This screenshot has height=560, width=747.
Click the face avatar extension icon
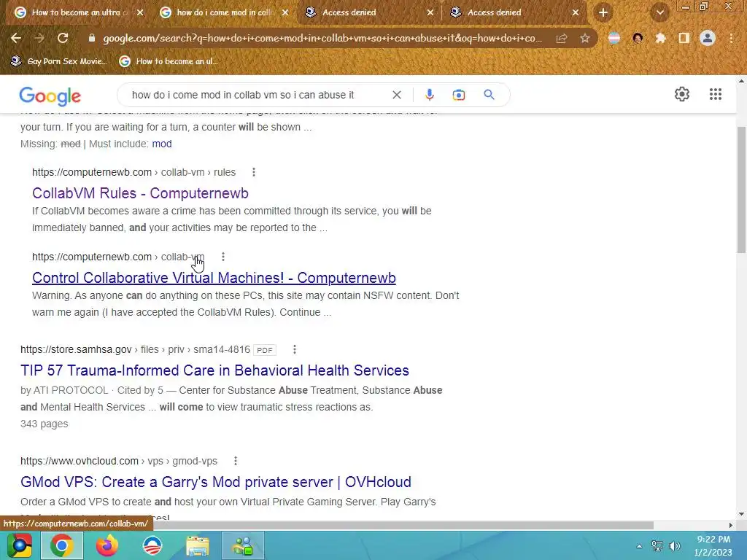pyautogui.click(x=638, y=38)
